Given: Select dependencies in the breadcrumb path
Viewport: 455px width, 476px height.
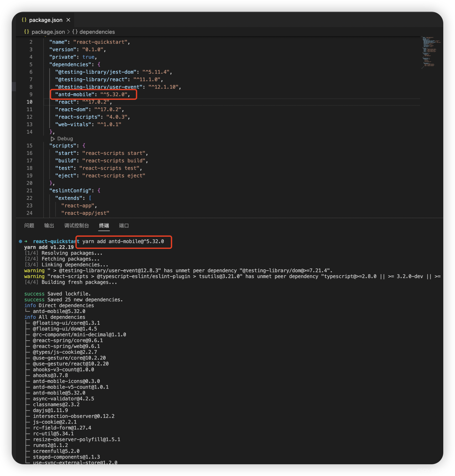Looking at the screenshot, I should click(97, 32).
